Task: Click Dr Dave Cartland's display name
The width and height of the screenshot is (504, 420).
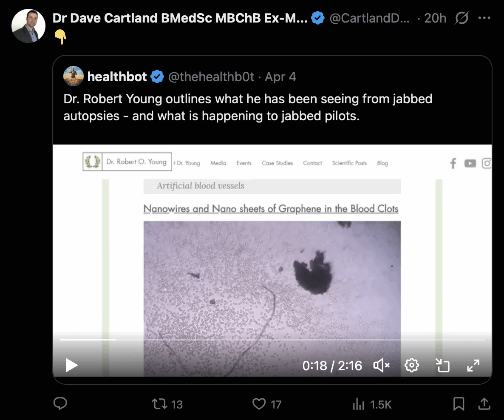Action: click(180, 18)
